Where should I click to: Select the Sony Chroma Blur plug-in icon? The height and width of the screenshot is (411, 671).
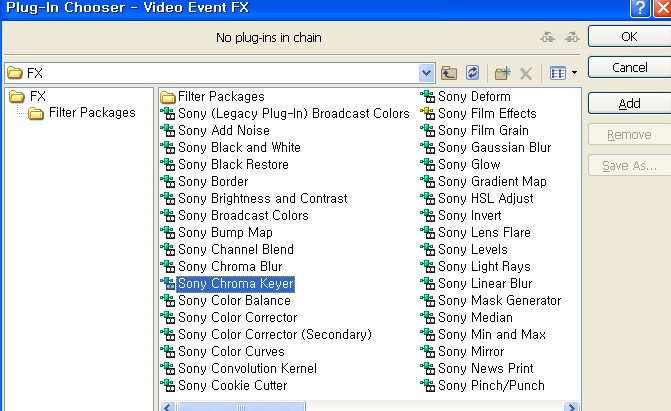pyautogui.click(x=168, y=267)
